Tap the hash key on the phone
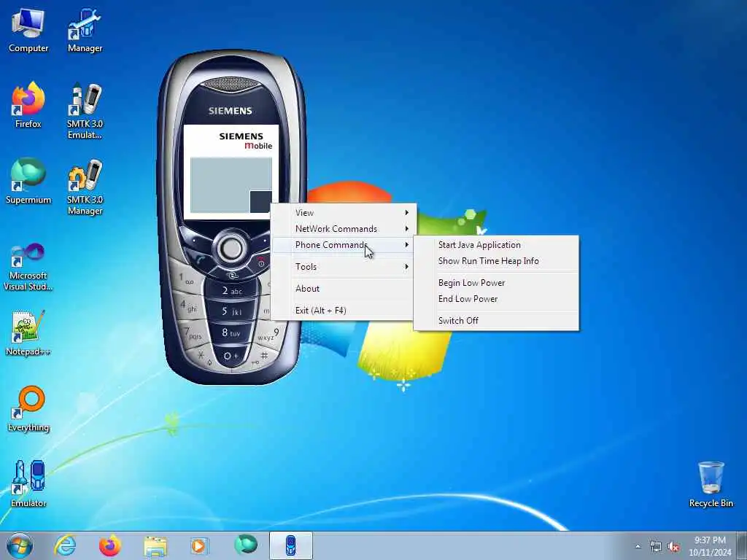Viewport: 747px width, 560px height. [x=262, y=357]
